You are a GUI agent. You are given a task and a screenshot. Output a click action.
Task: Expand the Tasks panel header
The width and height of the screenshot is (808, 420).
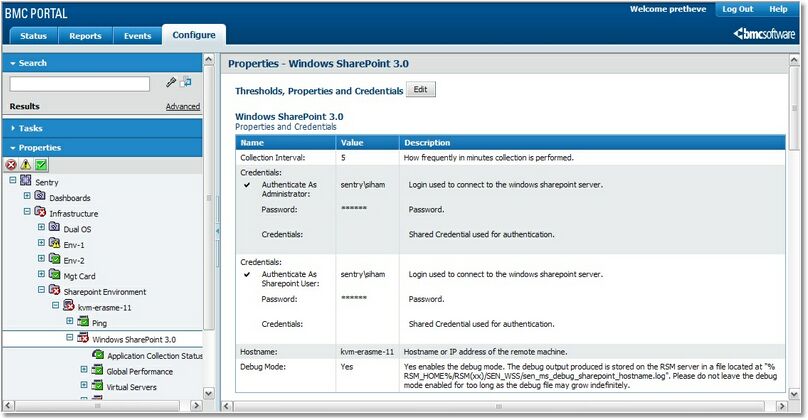click(x=103, y=128)
